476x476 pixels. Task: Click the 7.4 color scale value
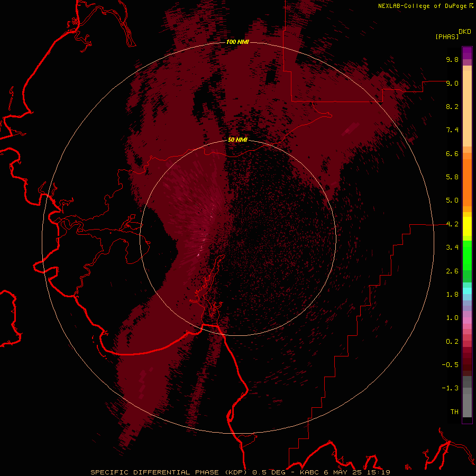(452, 130)
